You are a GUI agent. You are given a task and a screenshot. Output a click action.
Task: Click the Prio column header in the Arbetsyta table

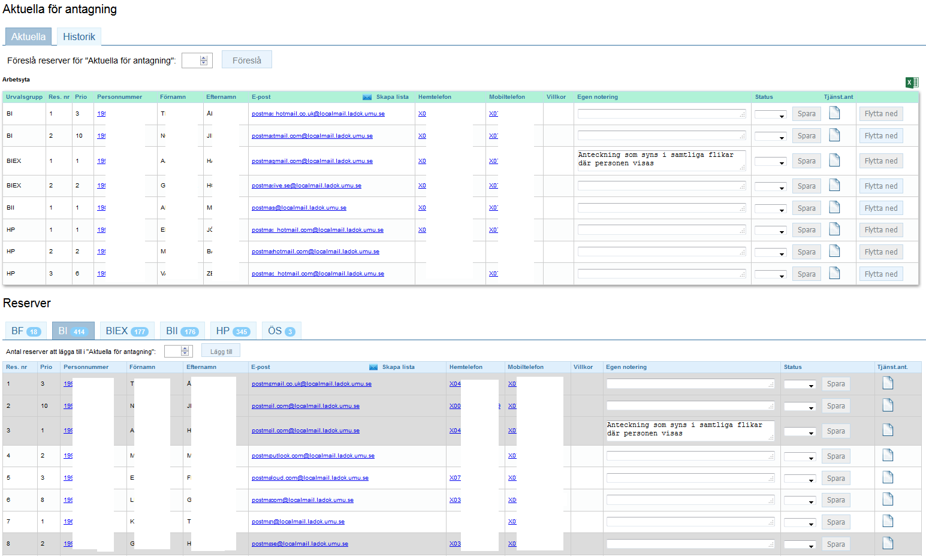click(81, 97)
